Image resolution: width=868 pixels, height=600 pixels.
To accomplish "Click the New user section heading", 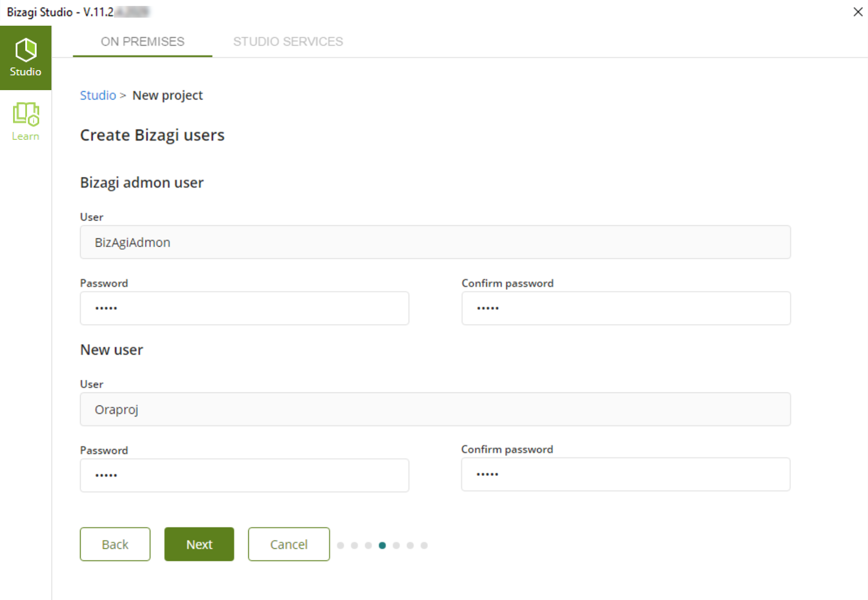I will pyautogui.click(x=111, y=350).
